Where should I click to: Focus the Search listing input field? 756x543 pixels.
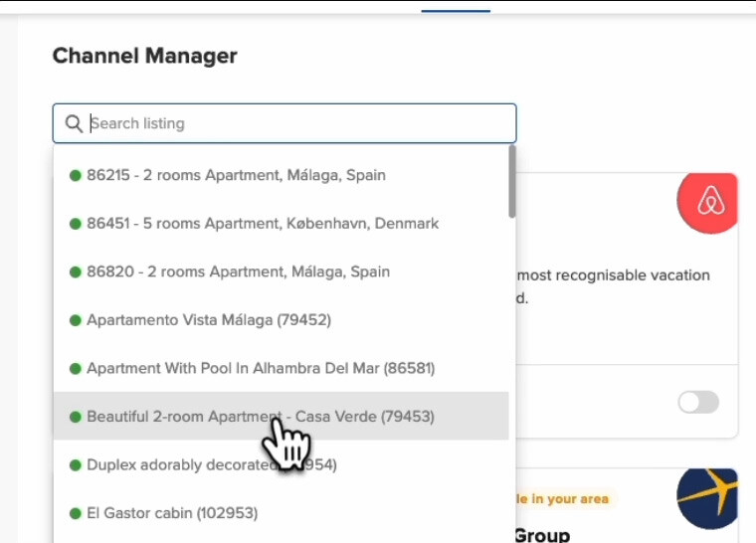tap(298, 123)
